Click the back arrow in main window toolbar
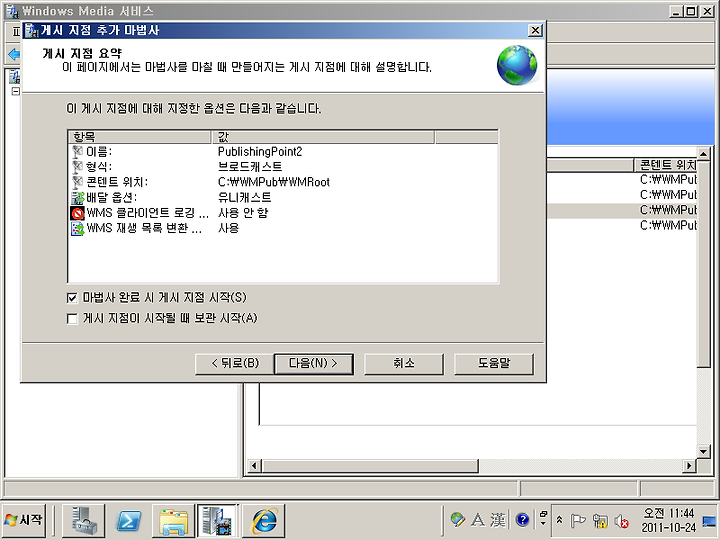 click(x=14, y=55)
